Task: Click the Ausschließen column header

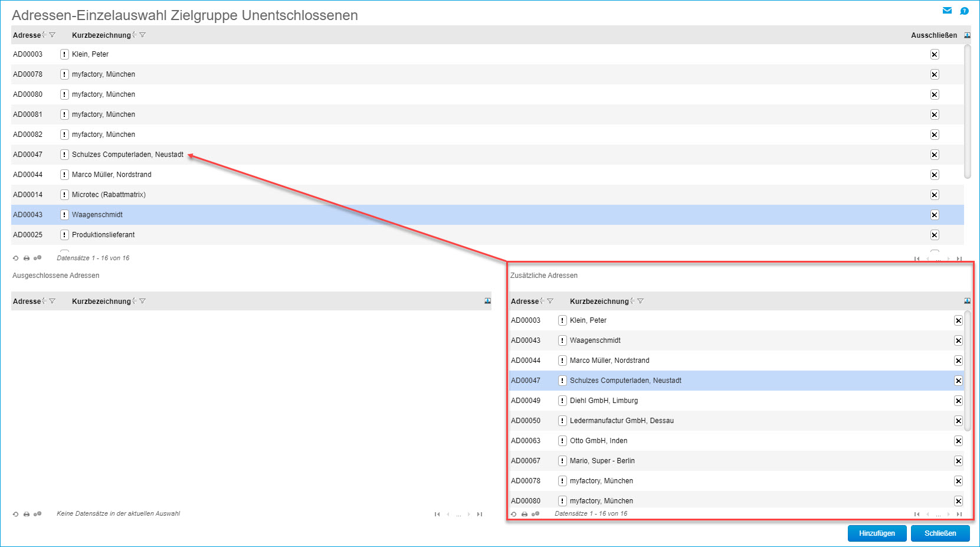Action: tap(934, 35)
